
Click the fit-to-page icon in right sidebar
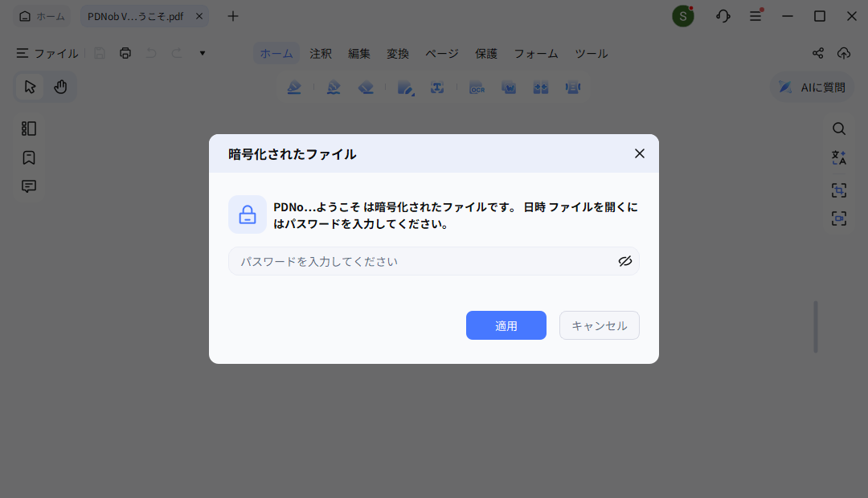[x=839, y=190]
